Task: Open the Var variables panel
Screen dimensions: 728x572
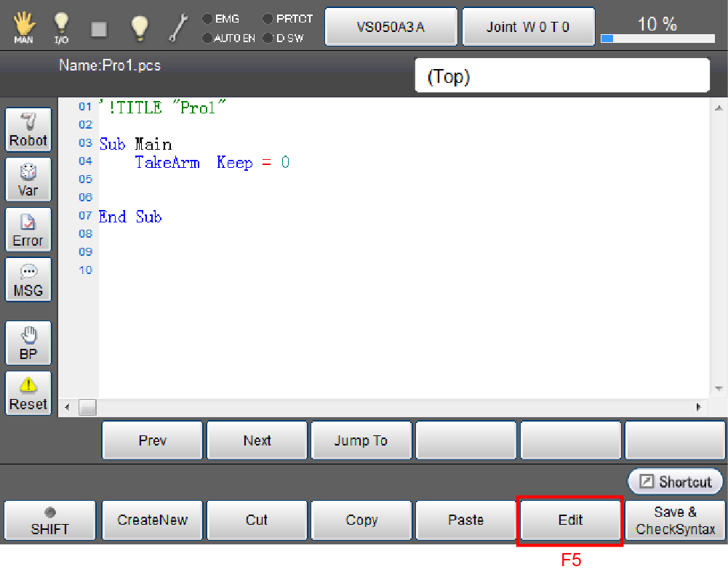Action: tap(28, 180)
